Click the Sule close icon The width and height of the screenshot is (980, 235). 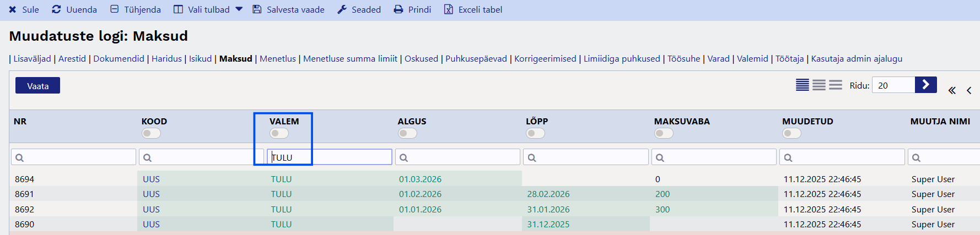(13, 9)
